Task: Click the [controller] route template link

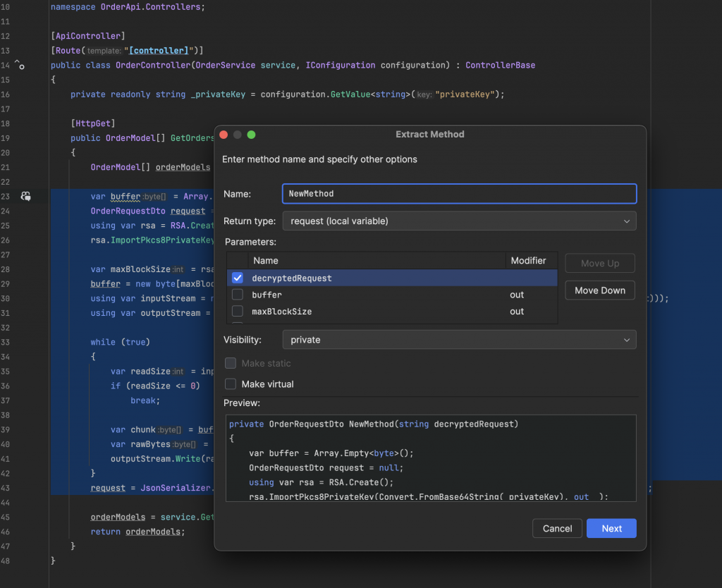Action: point(163,51)
